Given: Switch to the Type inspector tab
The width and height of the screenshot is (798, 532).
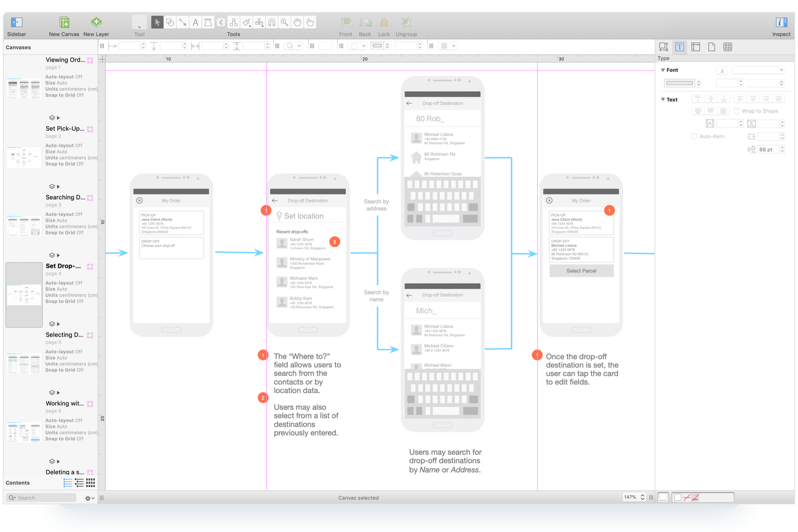Looking at the screenshot, I should tap(680, 47).
